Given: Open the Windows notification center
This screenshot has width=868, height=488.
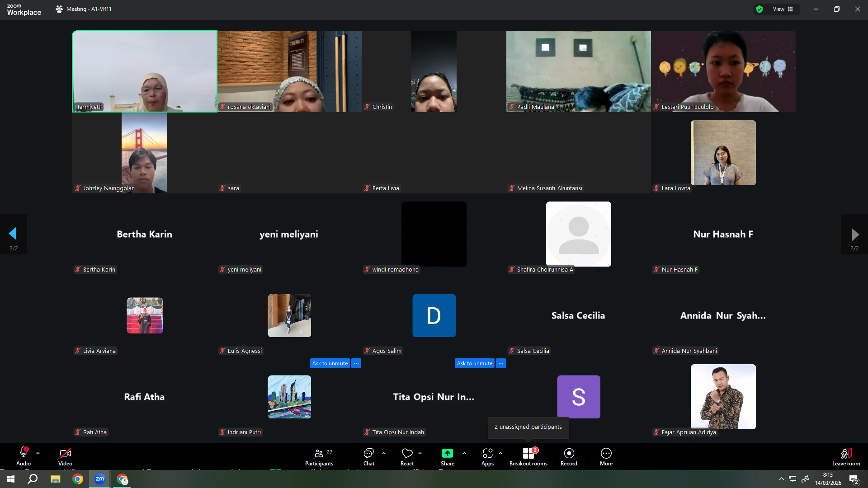Looking at the screenshot, I should [854, 479].
